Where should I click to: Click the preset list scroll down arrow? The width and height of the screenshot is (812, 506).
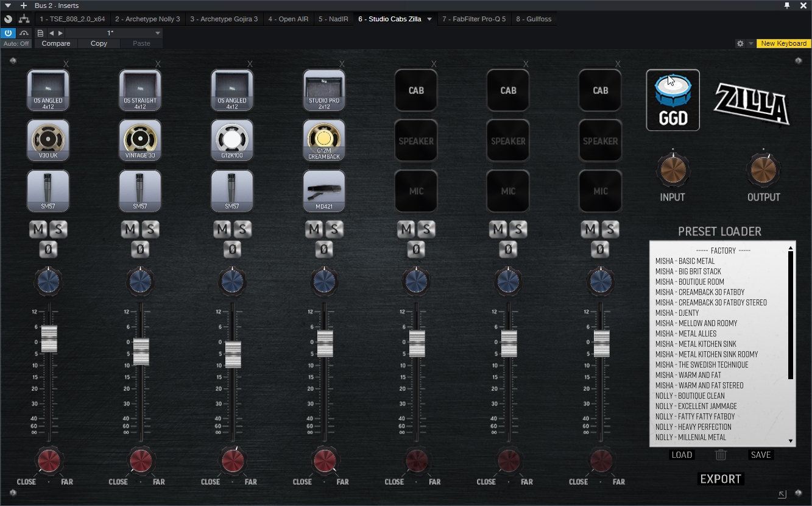(x=791, y=441)
